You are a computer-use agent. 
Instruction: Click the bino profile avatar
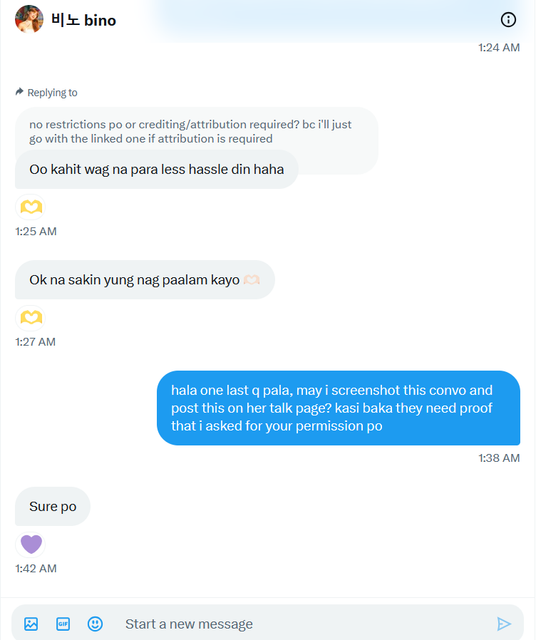[x=29, y=19]
